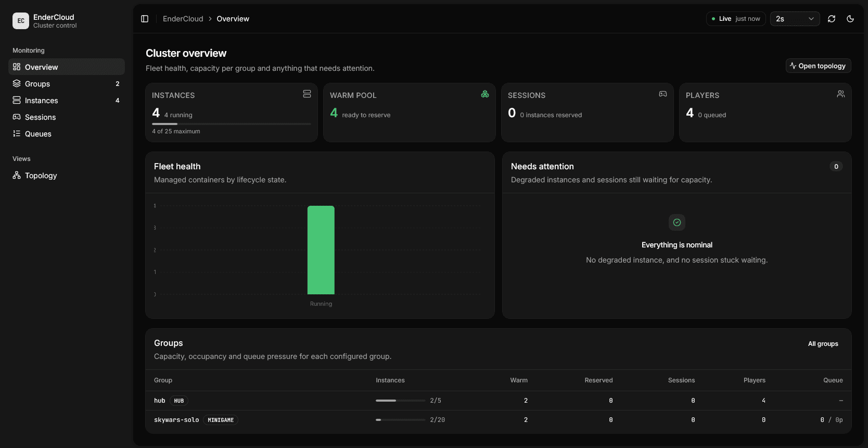Click the EnderCloud breadcrumb link

[x=183, y=19]
